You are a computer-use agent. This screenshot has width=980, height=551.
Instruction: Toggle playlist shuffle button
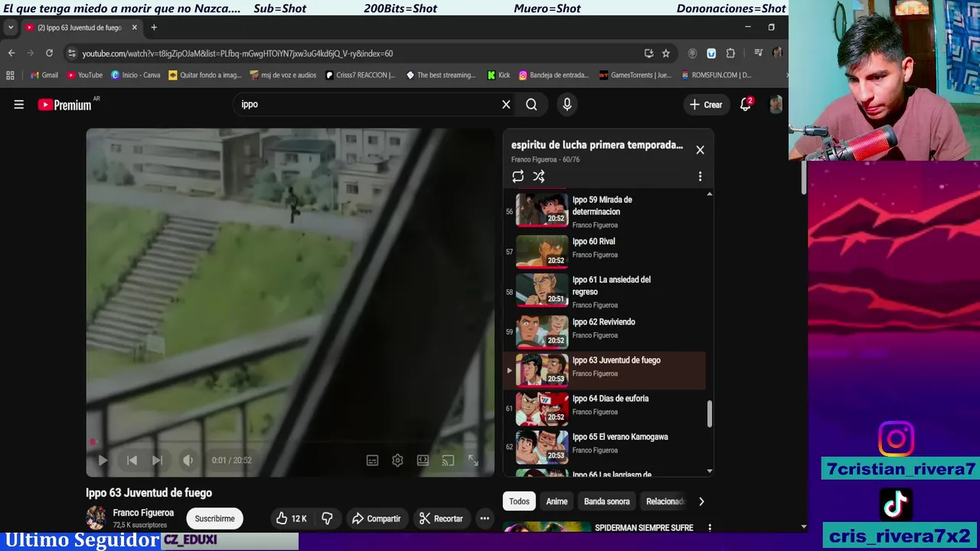[x=539, y=177]
